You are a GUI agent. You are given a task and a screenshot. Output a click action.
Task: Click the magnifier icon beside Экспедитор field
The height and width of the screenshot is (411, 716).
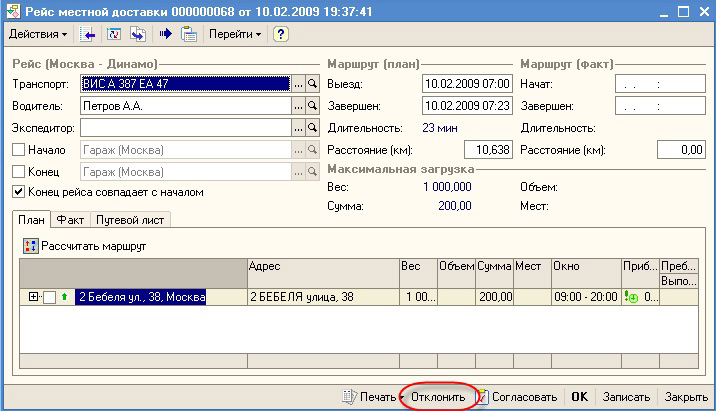(x=312, y=128)
